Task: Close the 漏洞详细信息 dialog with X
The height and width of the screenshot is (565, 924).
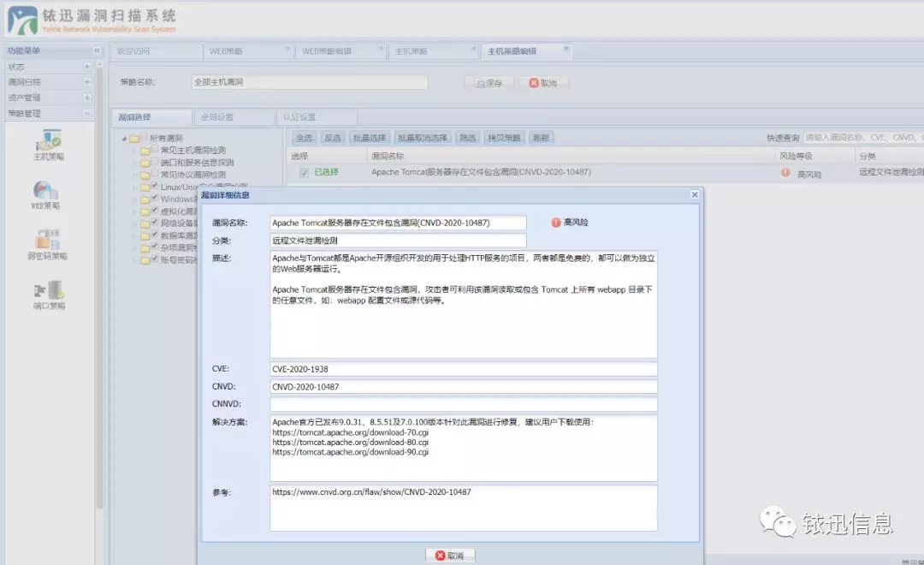Action: 694,194
